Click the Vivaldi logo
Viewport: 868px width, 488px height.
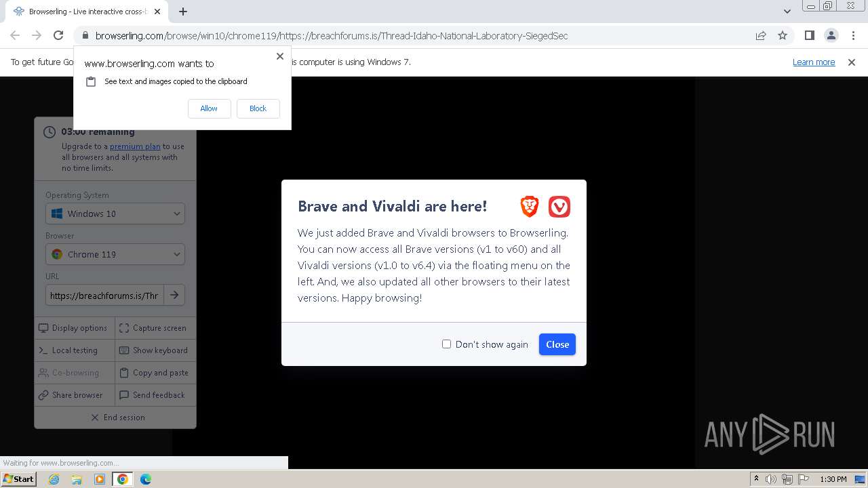pos(559,207)
